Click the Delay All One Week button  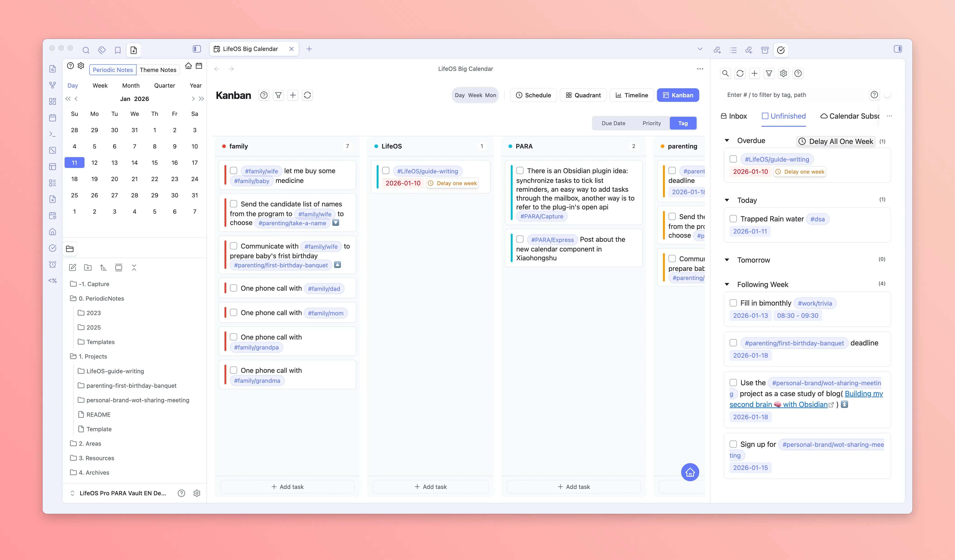click(x=836, y=141)
